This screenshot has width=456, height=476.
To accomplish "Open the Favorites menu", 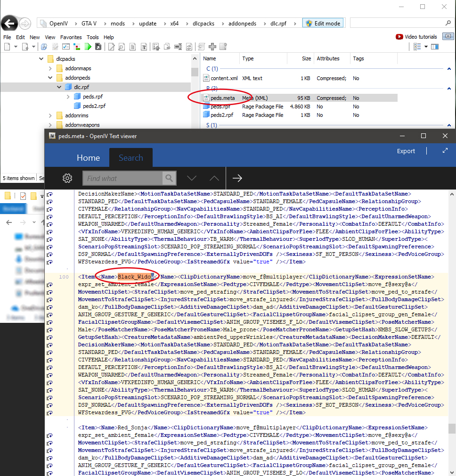I will point(71,37).
